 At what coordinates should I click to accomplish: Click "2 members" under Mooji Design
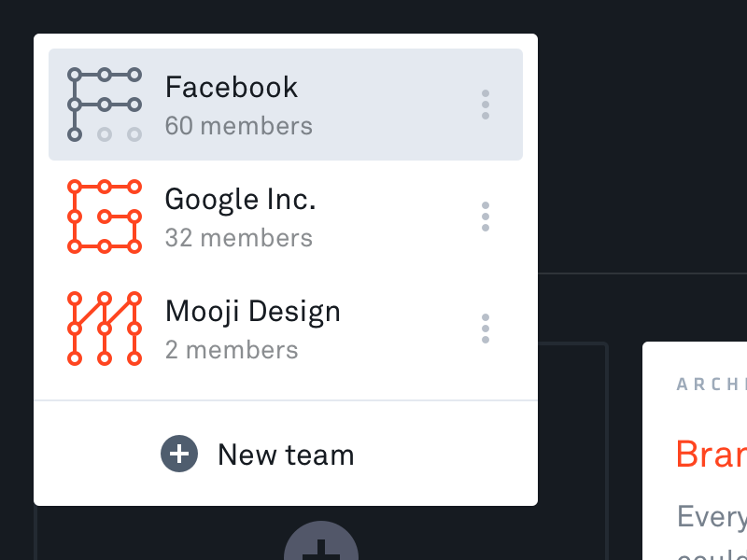click(x=232, y=350)
